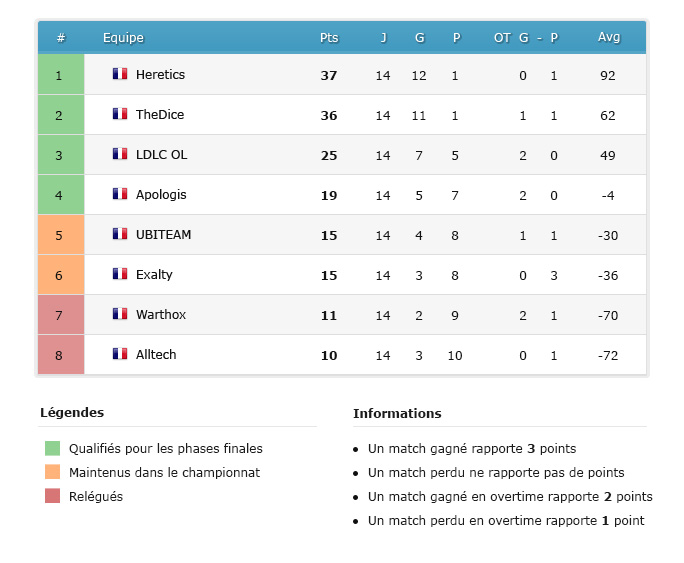Click the Equipe column header
Screen dimensions: 684x563
point(123,38)
